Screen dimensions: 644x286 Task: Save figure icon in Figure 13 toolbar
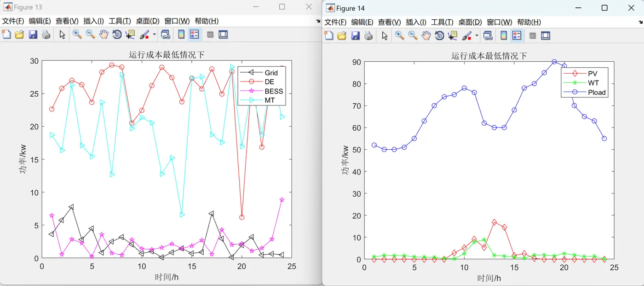(33, 35)
